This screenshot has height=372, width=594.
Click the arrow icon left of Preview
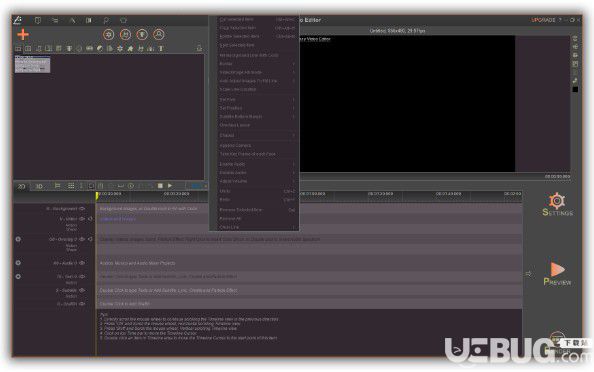pyautogui.click(x=528, y=274)
